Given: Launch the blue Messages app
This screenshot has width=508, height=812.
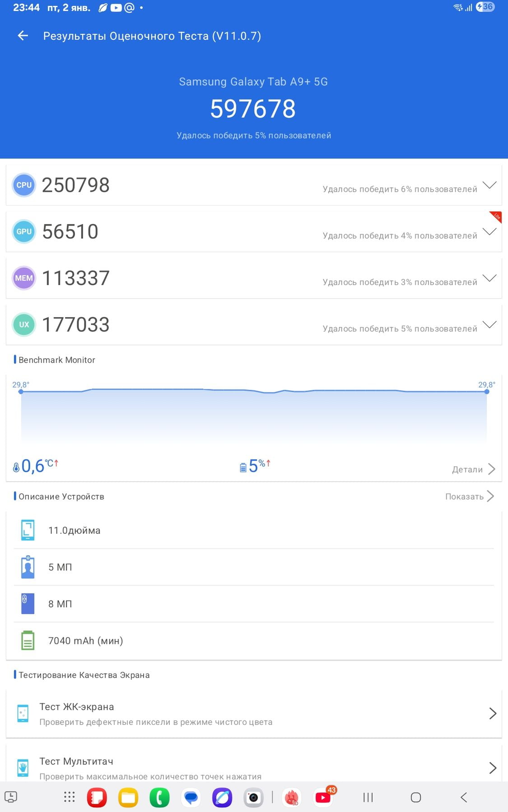Looking at the screenshot, I should pyautogui.click(x=191, y=798).
